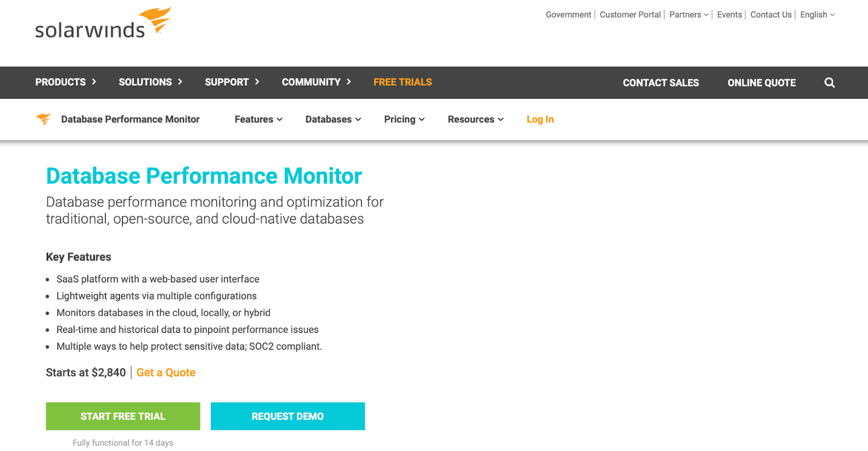Image resolution: width=868 pixels, height=451 pixels.
Task: Click the Request Demo button
Action: pos(288,416)
